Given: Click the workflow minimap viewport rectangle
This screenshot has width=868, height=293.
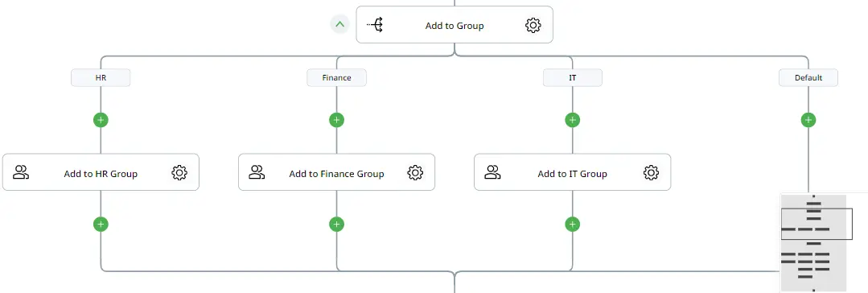Looking at the screenshot, I should point(817,224).
